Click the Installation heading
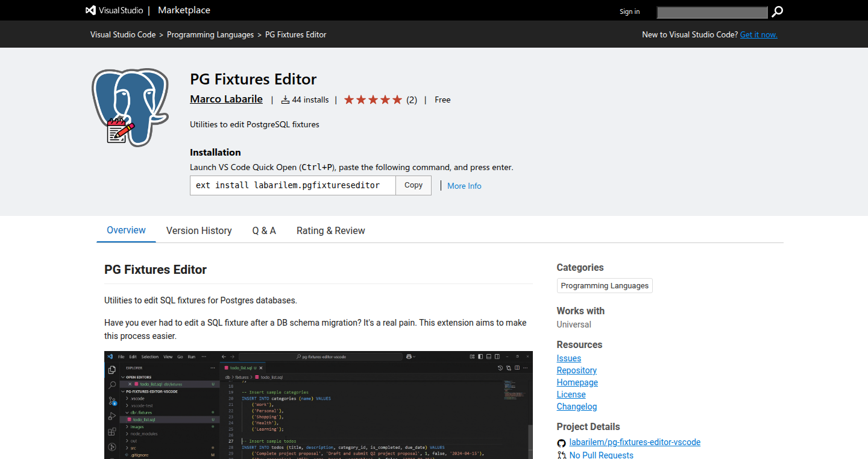 click(x=215, y=152)
